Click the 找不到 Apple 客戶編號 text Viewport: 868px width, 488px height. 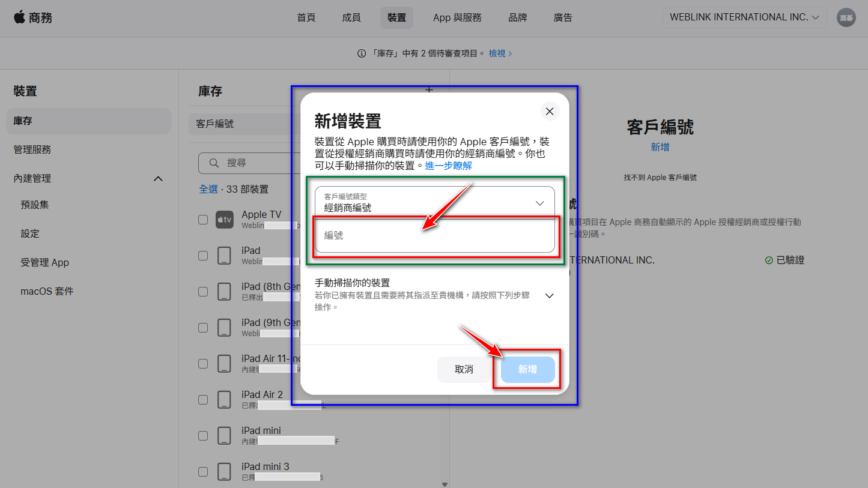coord(660,178)
